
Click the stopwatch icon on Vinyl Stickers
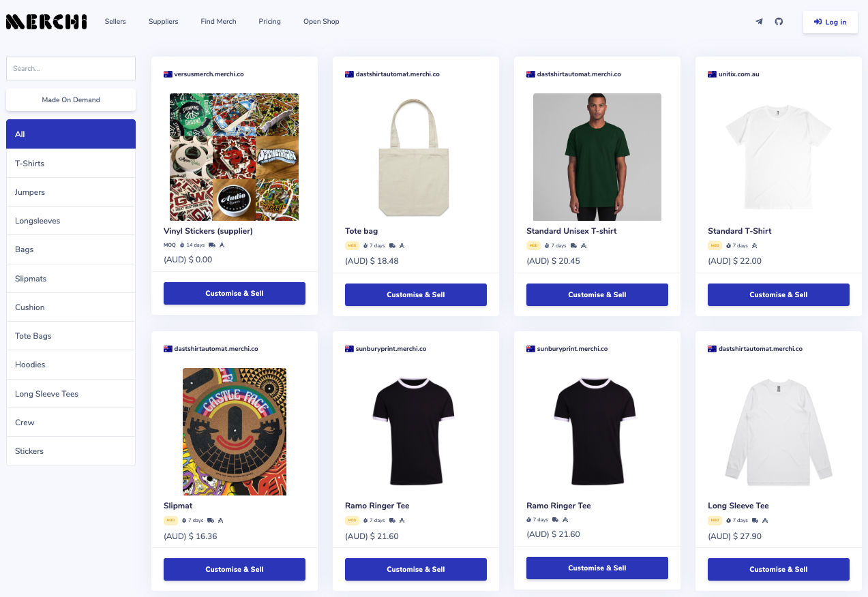pos(182,245)
